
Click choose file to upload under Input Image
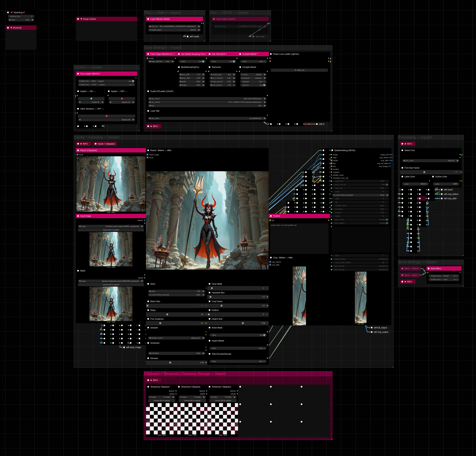[x=111, y=230]
